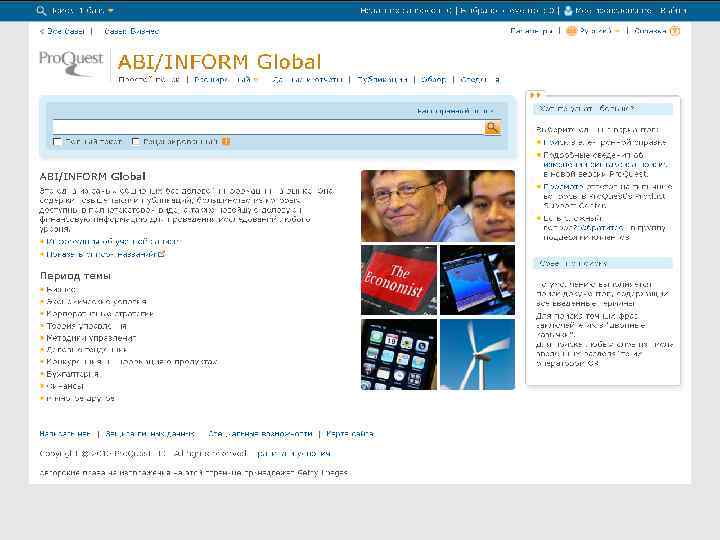Open the last navigation tab after Обзор
This screenshot has height=540, width=720.
[x=480, y=79]
